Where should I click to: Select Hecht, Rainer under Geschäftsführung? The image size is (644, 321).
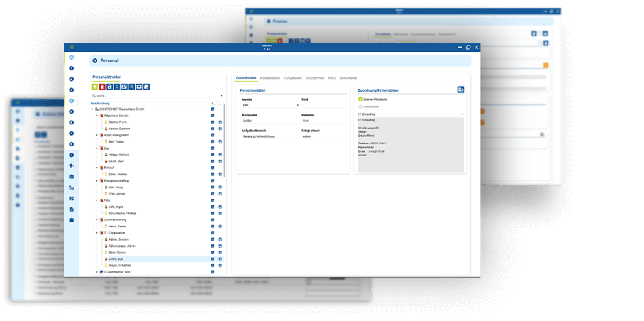click(x=119, y=226)
